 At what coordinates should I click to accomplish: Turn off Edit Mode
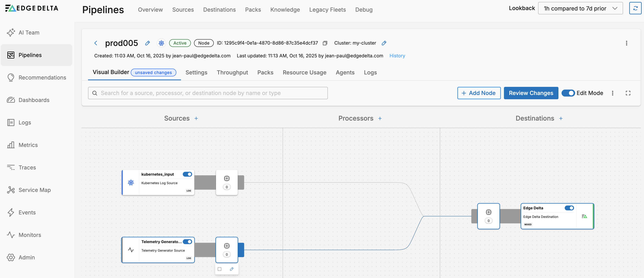568,93
